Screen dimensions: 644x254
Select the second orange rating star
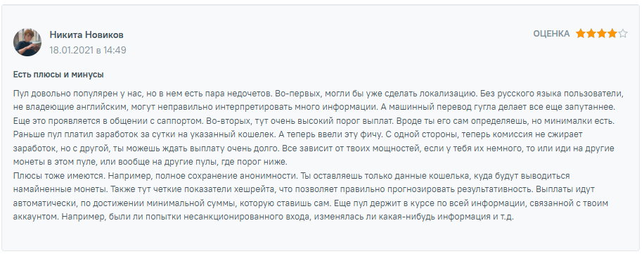591,34
